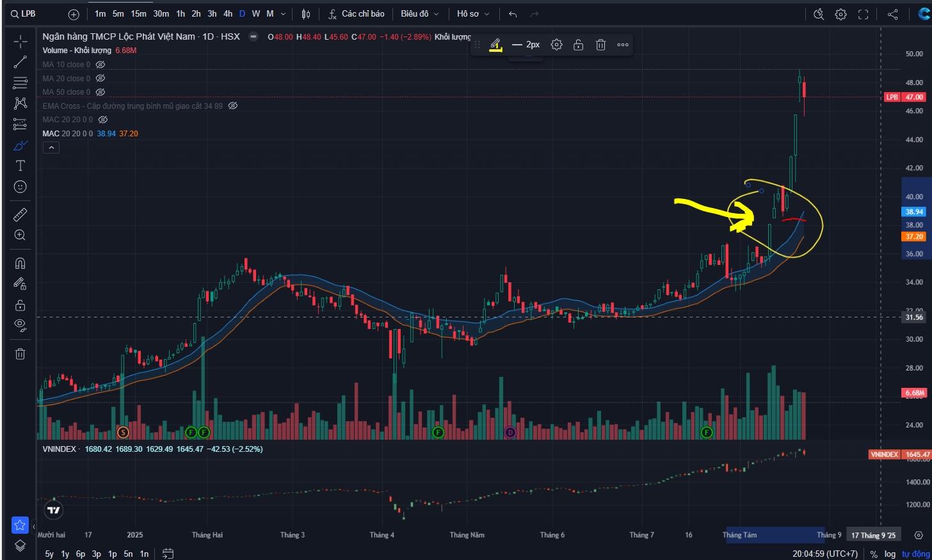Enter fullscreen mode

(x=864, y=14)
